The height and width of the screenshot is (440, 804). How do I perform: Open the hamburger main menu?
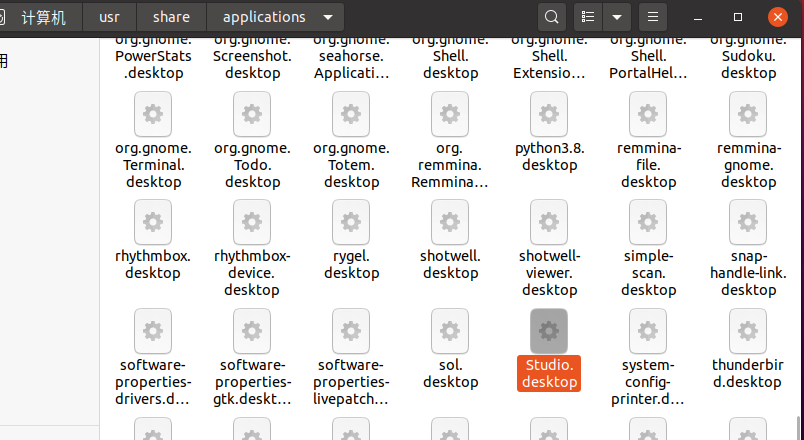coord(653,17)
